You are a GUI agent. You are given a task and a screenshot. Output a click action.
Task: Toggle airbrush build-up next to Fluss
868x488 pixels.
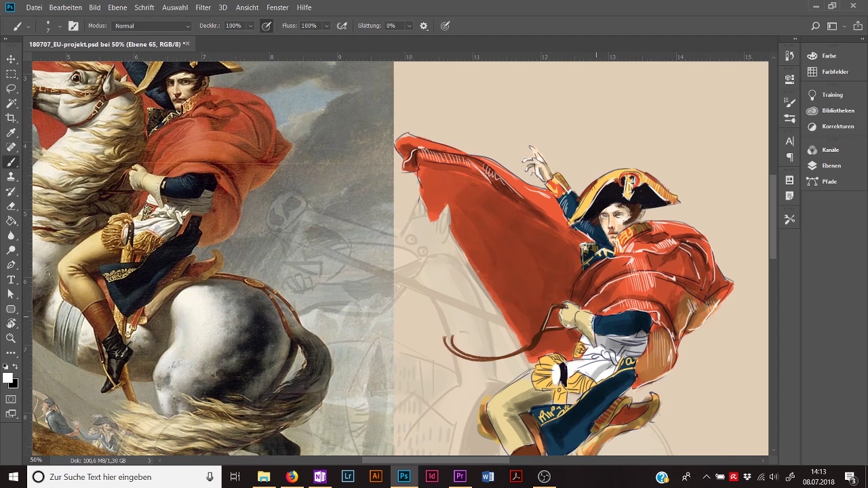click(x=342, y=26)
